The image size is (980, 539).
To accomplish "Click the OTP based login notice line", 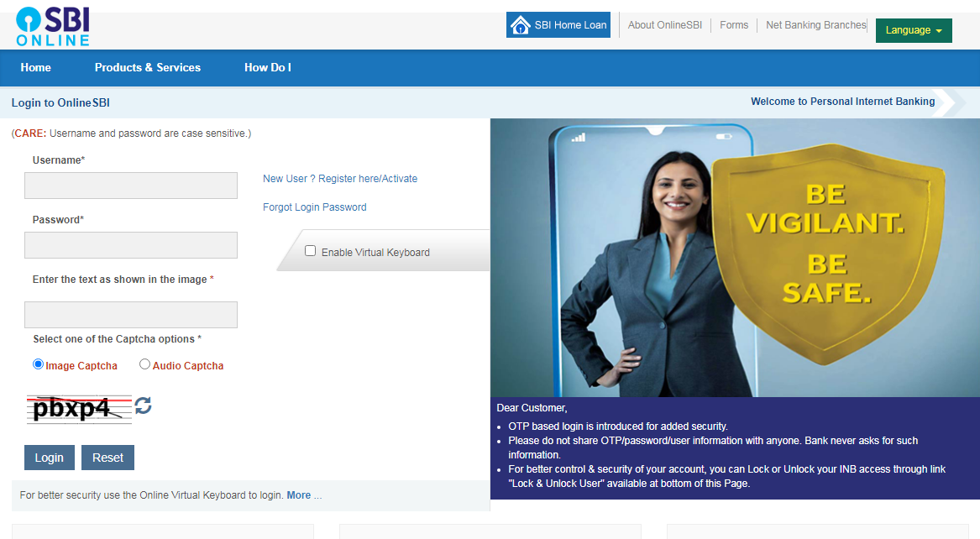I will pos(618,426).
